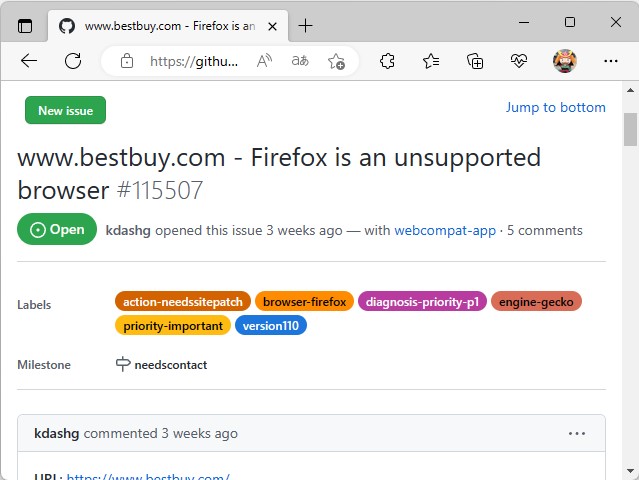The width and height of the screenshot is (639, 480).
Task: Open the kdashg author link in header
Action: coord(128,231)
